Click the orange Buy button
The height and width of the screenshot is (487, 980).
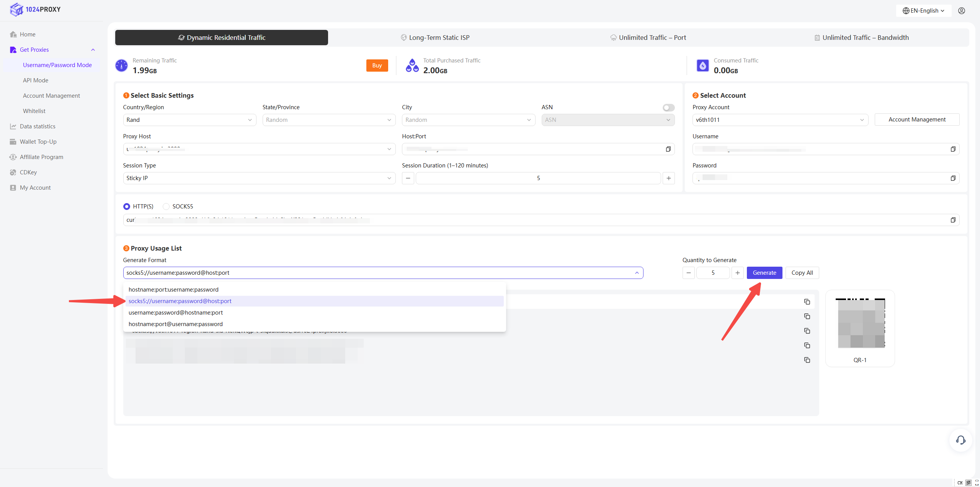pos(377,66)
